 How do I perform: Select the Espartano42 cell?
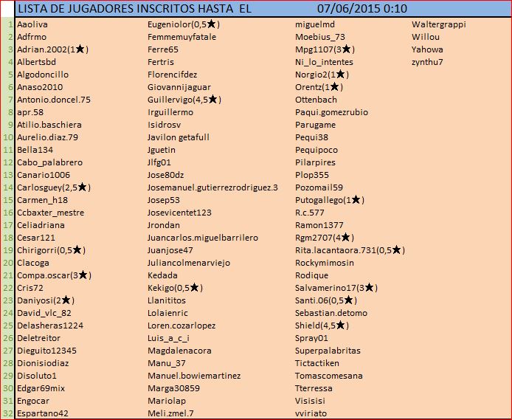[42, 413]
